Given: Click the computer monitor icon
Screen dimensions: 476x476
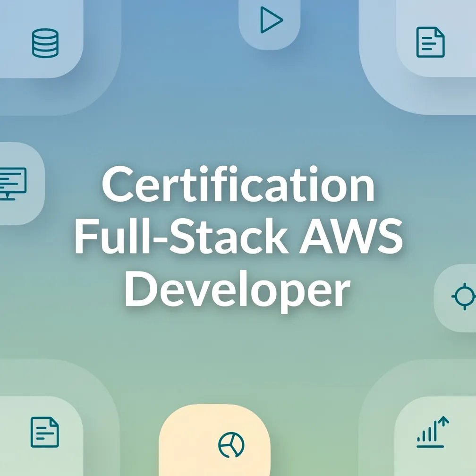Looking at the screenshot, I should click(13, 184).
